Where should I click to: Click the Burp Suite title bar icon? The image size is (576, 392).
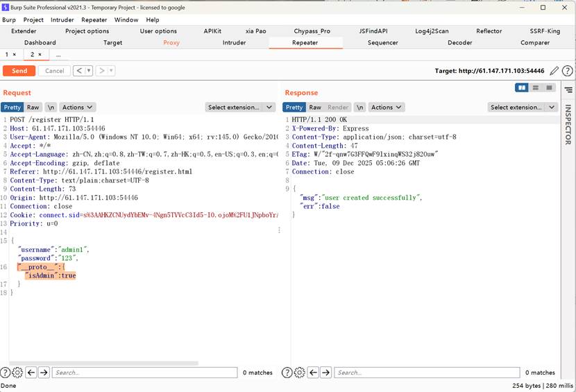(5, 8)
